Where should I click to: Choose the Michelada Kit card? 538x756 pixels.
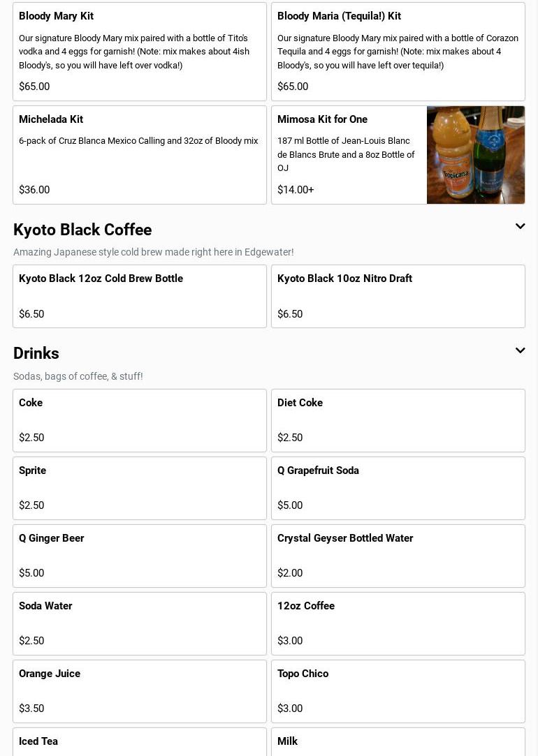pos(140,155)
